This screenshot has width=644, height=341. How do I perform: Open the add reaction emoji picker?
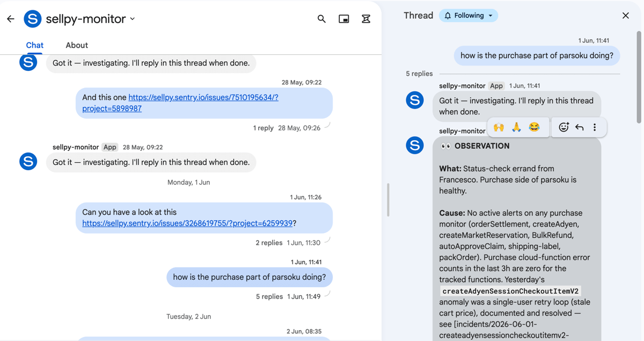click(x=563, y=127)
